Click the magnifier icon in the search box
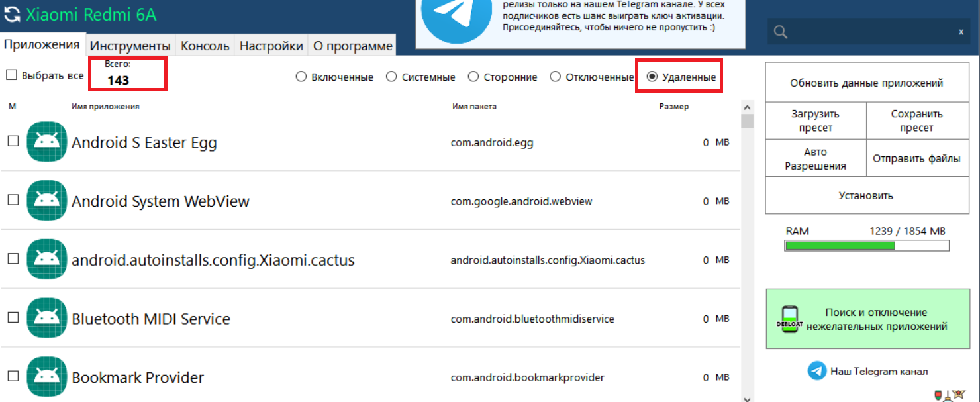 (x=781, y=31)
